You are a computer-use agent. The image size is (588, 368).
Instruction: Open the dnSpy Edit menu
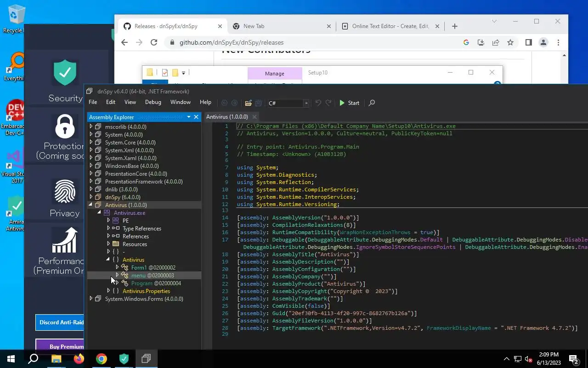pos(111,102)
